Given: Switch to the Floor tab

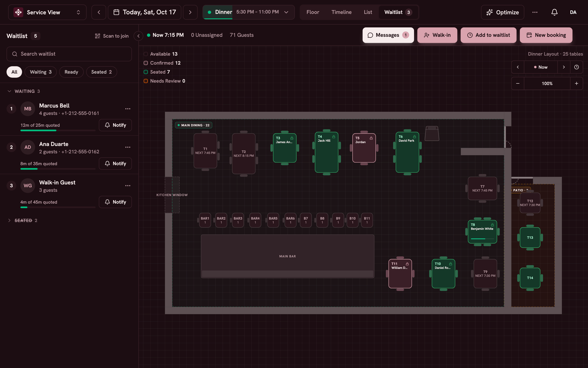Looking at the screenshot, I should pyautogui.click(x=313, y=12).
